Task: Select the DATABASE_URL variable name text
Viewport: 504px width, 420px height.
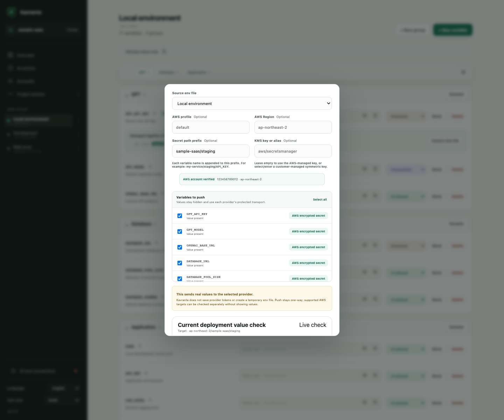Action: click(x=198, y=261)
